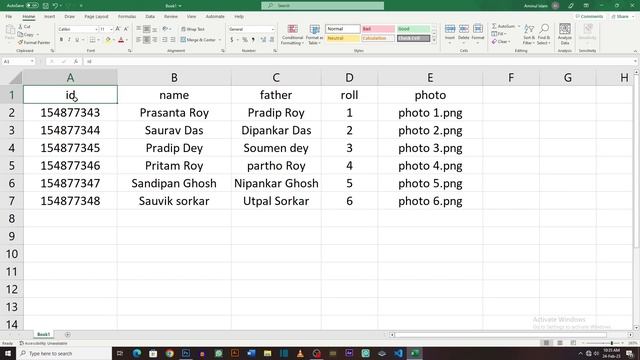Click the Comma Style icon
The image size is (640, 360).
(253, 40)
